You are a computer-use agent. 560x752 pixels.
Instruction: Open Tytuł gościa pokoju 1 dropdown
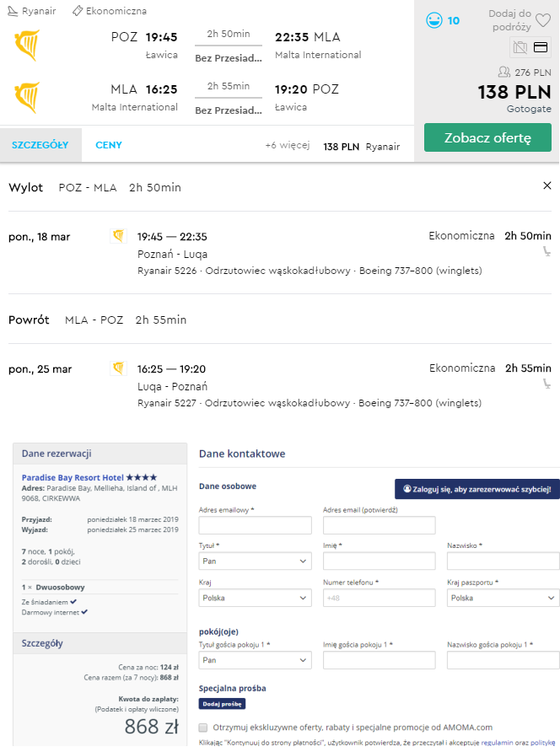[256, 660]
